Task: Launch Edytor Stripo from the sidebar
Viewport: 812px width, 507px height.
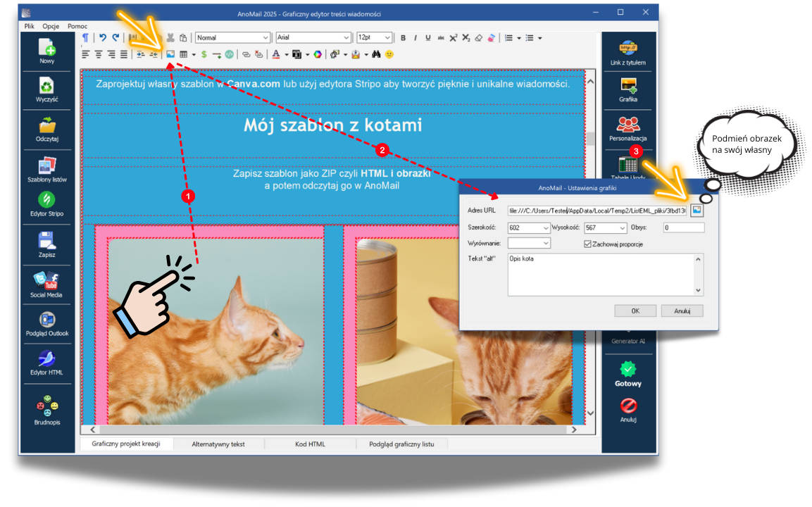Action: pyautogui.click(x=46, y=199)
